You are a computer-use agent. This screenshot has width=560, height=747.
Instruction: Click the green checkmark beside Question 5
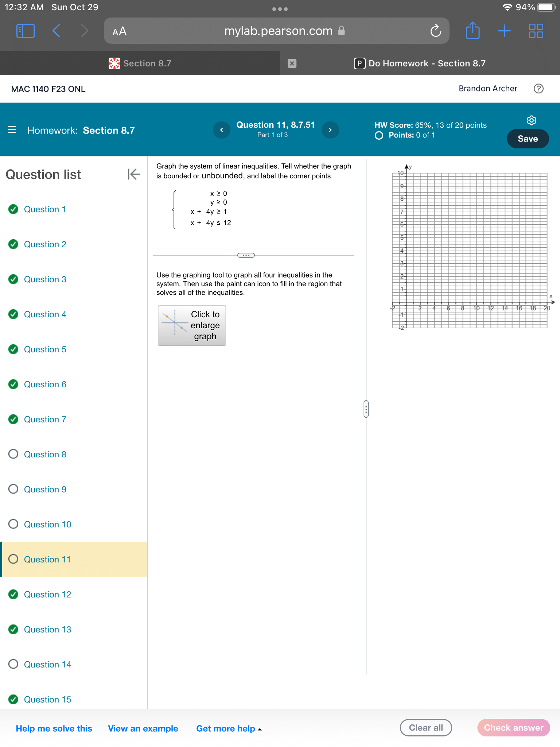pos(13,349)
